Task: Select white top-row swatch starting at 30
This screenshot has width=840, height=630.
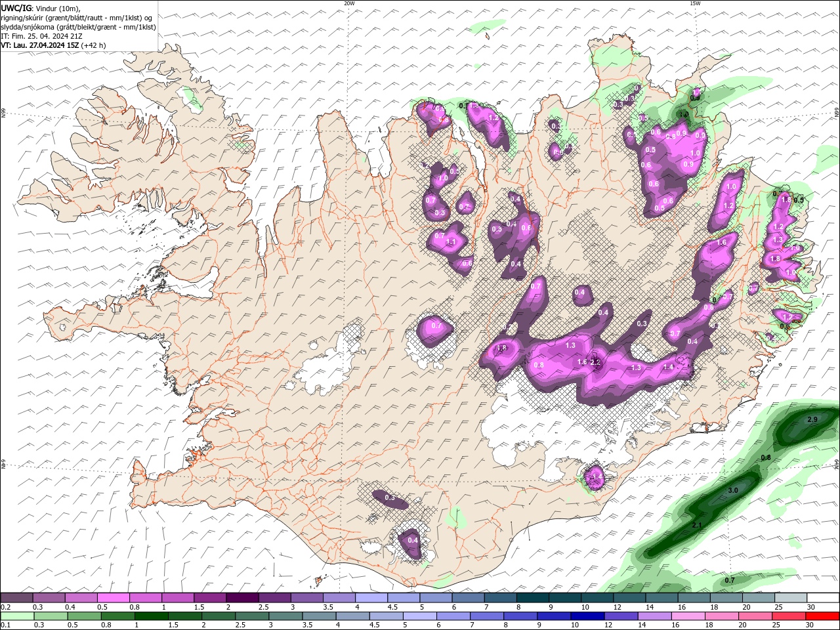Action: [x=822, y=598]
